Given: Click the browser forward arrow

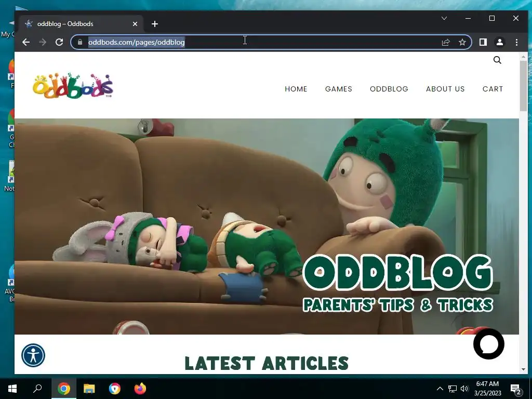Looking at the screenshot, I should (x=43, y=42).
